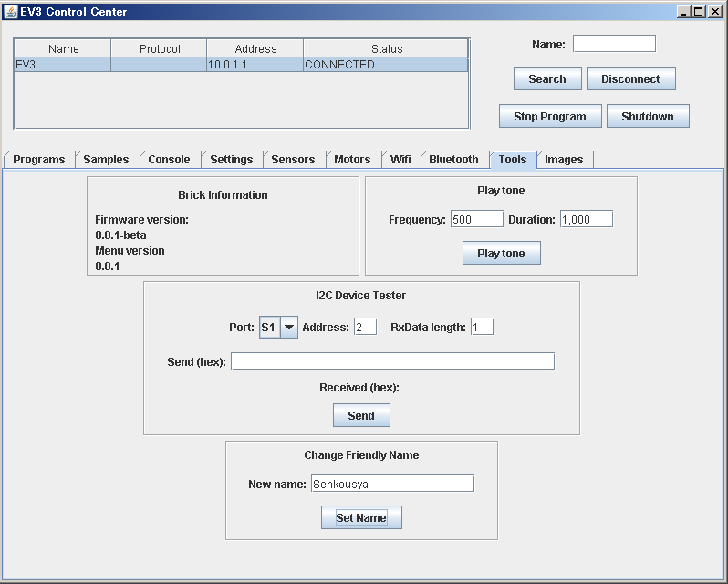Select the Tools tab
The image size is (728, 584).
[x=513, y=160]
